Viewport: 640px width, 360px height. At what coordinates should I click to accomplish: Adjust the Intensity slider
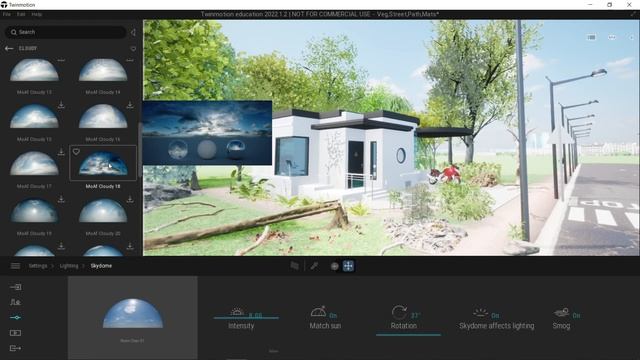click(246, 318)
